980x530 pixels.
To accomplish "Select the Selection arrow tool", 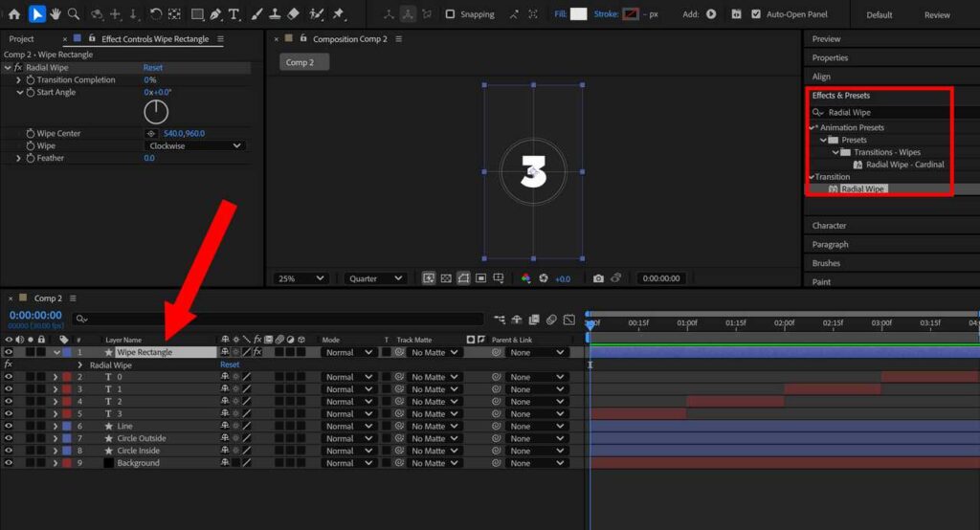I will [x=37, y=13].
